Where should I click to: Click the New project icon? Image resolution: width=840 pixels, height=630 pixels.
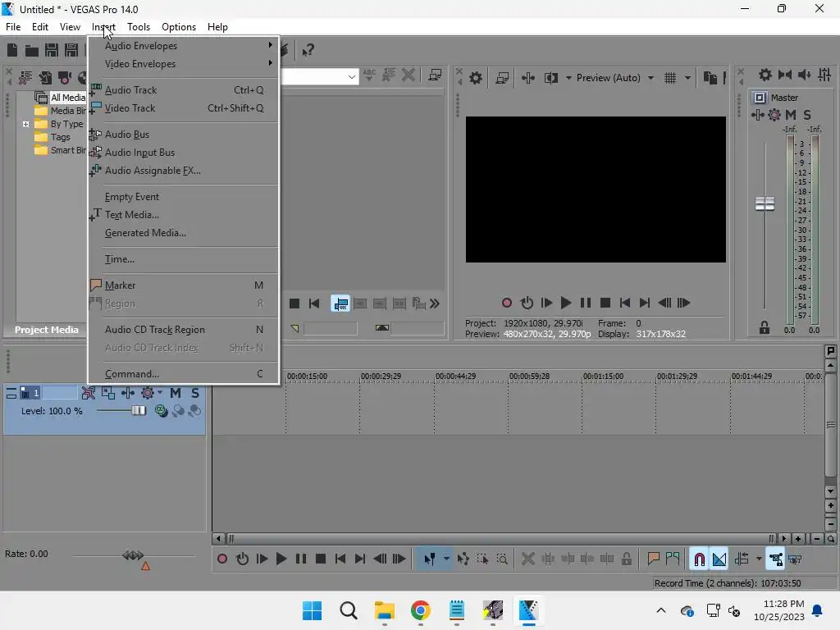[11, 50]
